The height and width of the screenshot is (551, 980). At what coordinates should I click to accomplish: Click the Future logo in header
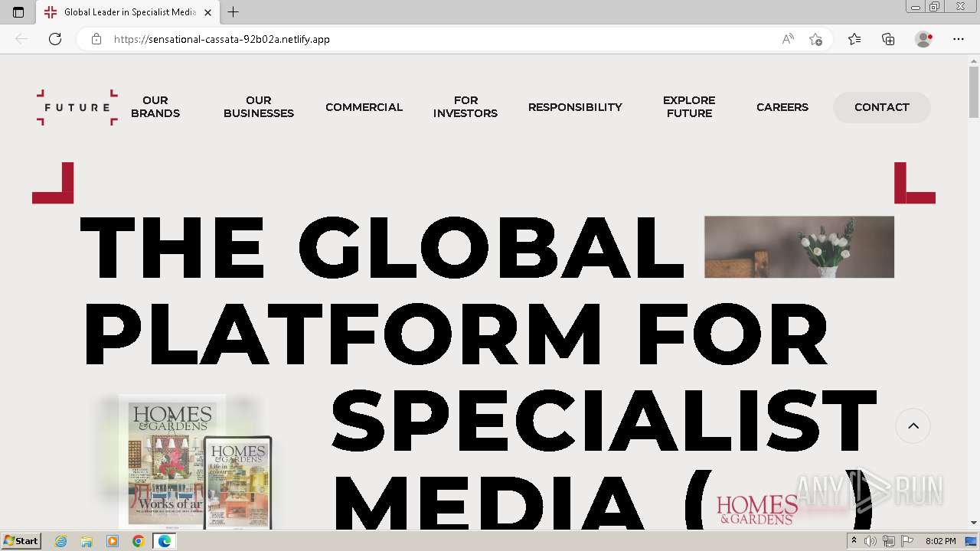[x=77, y=107]
